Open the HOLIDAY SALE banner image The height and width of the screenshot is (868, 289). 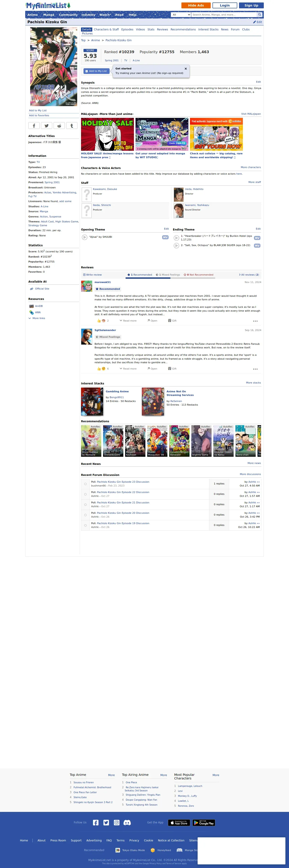108,134
